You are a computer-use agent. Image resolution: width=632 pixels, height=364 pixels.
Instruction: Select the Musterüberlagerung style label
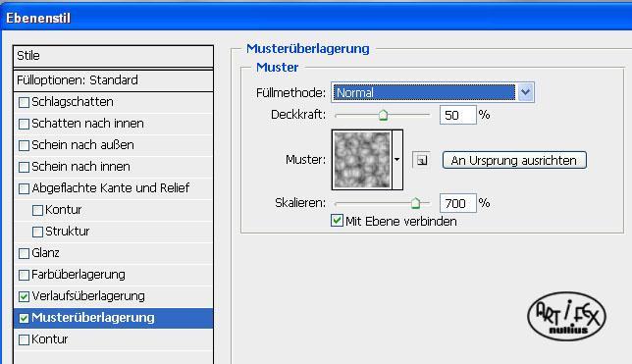tap(92, 318)
